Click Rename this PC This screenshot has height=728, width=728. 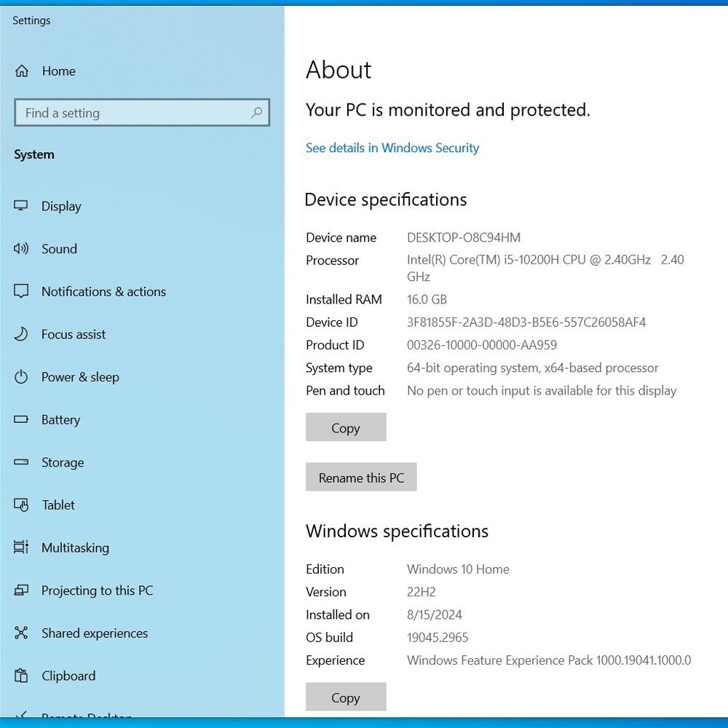[361, 477]
